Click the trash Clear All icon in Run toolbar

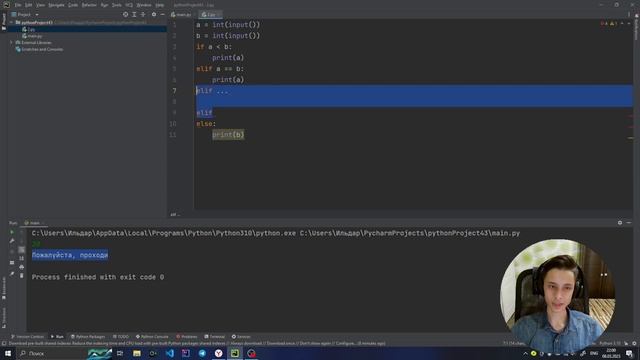click(22, 276)
